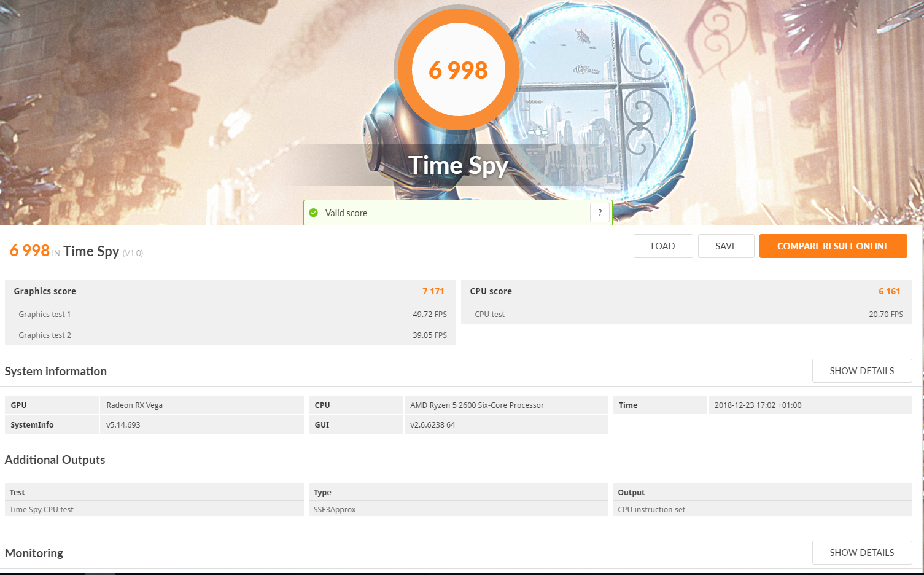Viewport: 924px width, 575px height.
Task: Click the (V1.0) version label
Action: click(133, 253)
